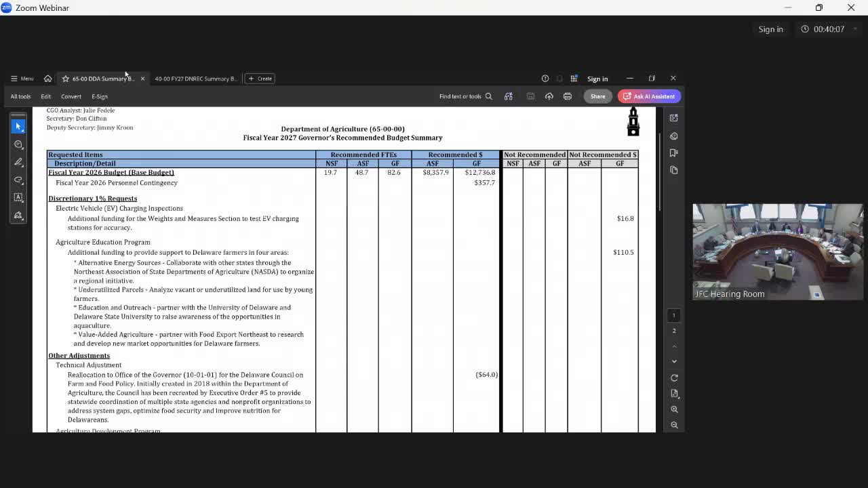Choose the add comment tool

pos(18,144)
